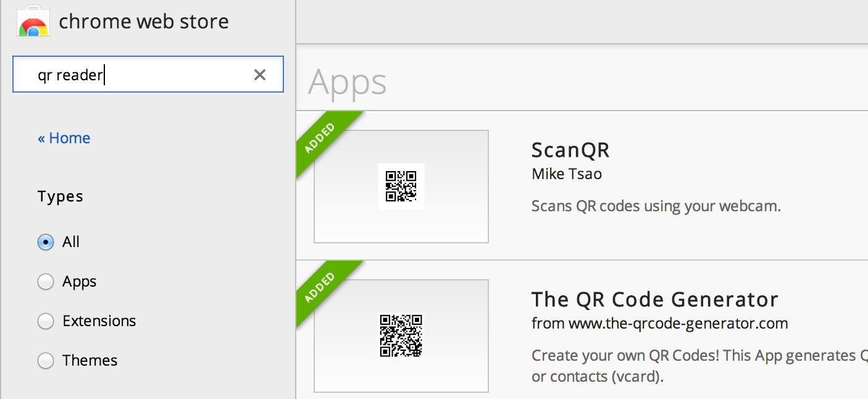The width and height of the screenshot is (868, 399).
Task: Choose the Themes radio button
Action: click(46, 361)
